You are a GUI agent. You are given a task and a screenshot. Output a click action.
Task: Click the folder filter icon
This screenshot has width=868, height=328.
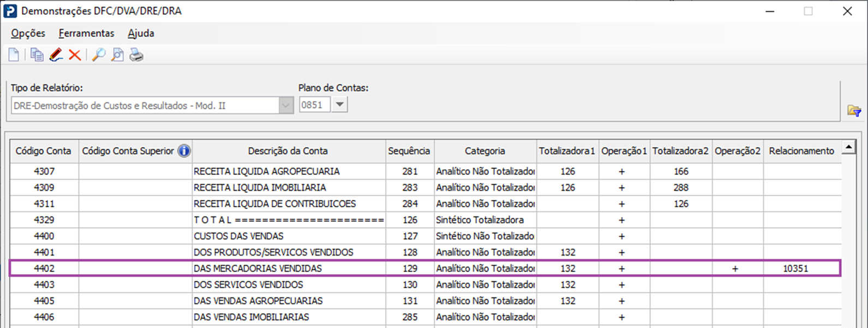tap(854, 111)
